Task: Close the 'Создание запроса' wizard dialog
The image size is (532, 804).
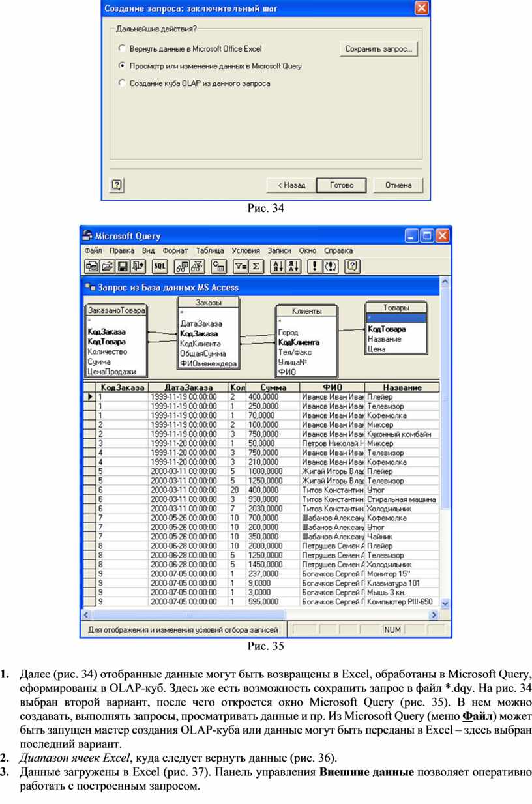Action: 421,8
